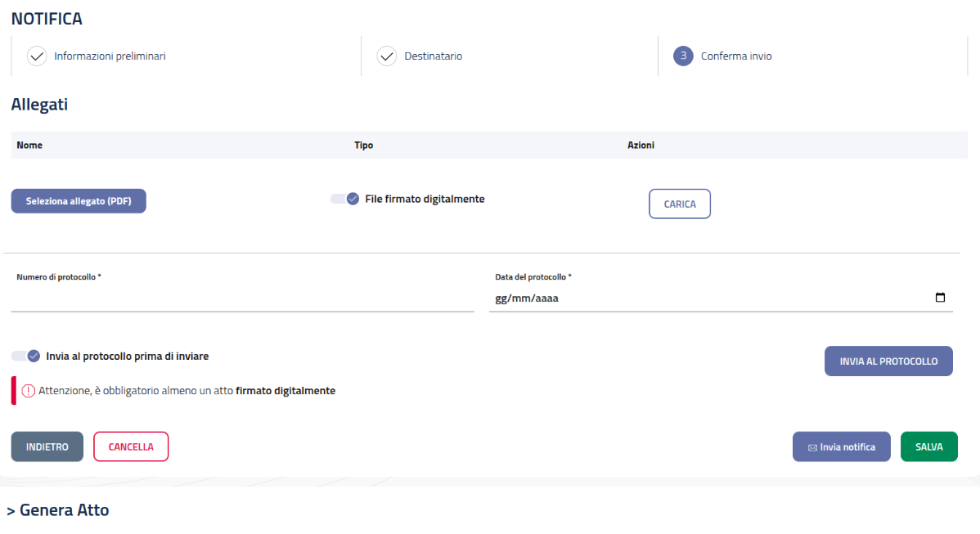This screenshot has height=534, width=980.
Task: Focus the Numero di protocollo field
Action: [x=242, y=298]
